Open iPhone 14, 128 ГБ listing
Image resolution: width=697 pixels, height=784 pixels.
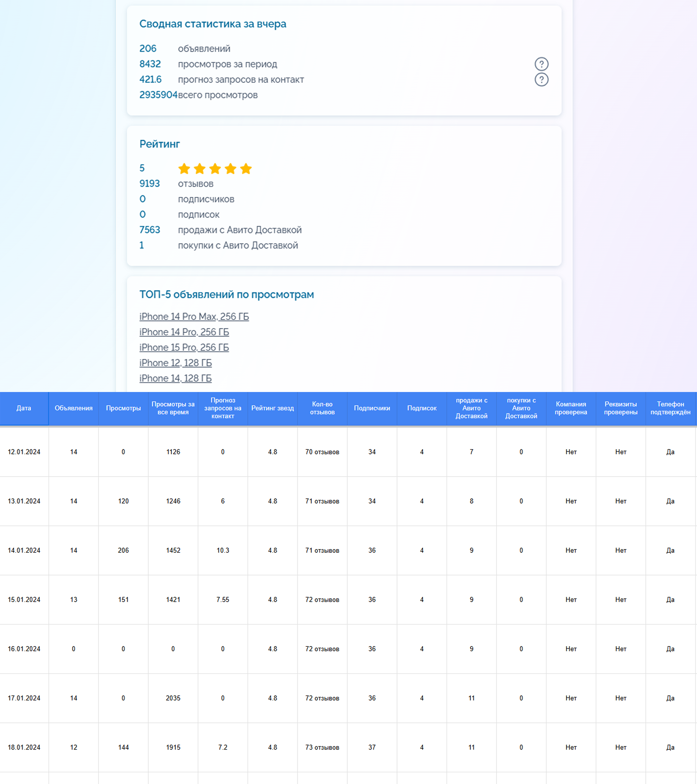pos(175,378)
